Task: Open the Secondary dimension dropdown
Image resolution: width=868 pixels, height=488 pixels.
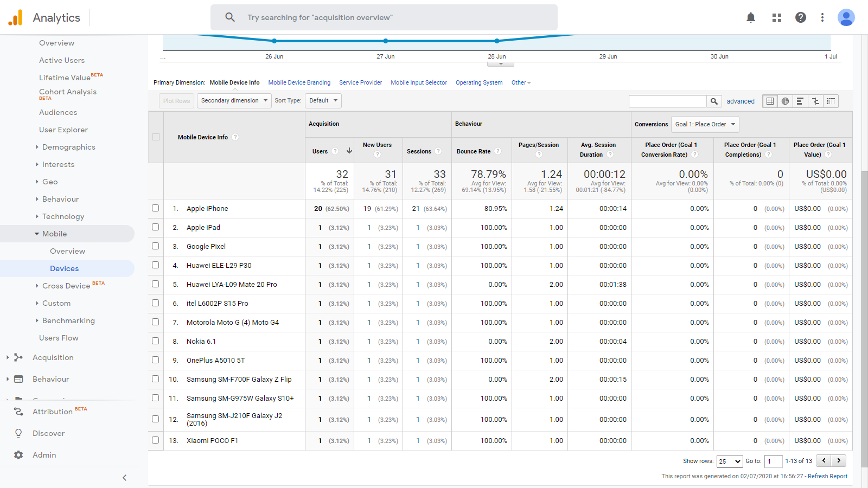Action: pyautogui.click(x=233, y=100)
